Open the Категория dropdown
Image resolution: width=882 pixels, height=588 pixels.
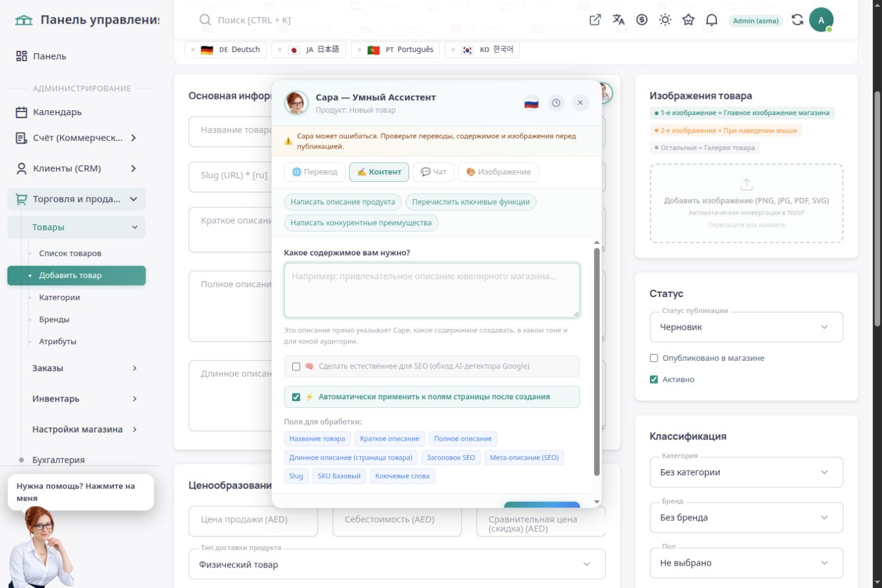[746, 472]
